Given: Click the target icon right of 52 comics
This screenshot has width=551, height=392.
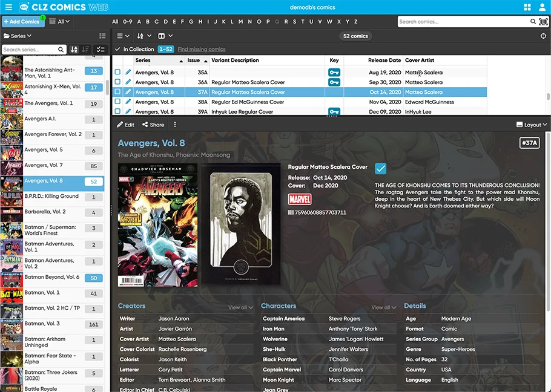Looking at the screenshot, I should (x=543, y=36).
